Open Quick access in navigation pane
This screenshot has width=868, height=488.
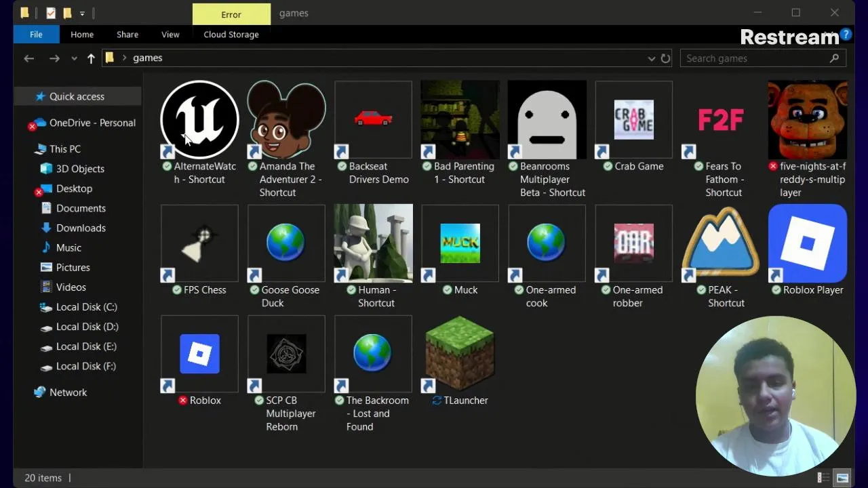point(77,97)
